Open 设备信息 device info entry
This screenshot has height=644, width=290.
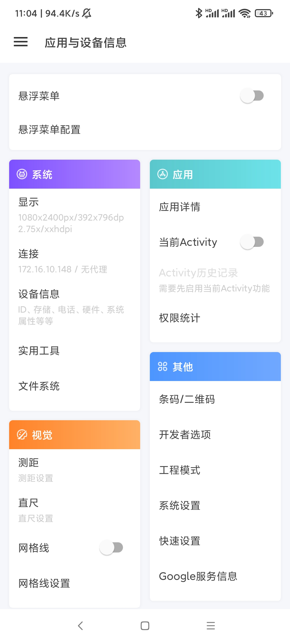point(39,294)
